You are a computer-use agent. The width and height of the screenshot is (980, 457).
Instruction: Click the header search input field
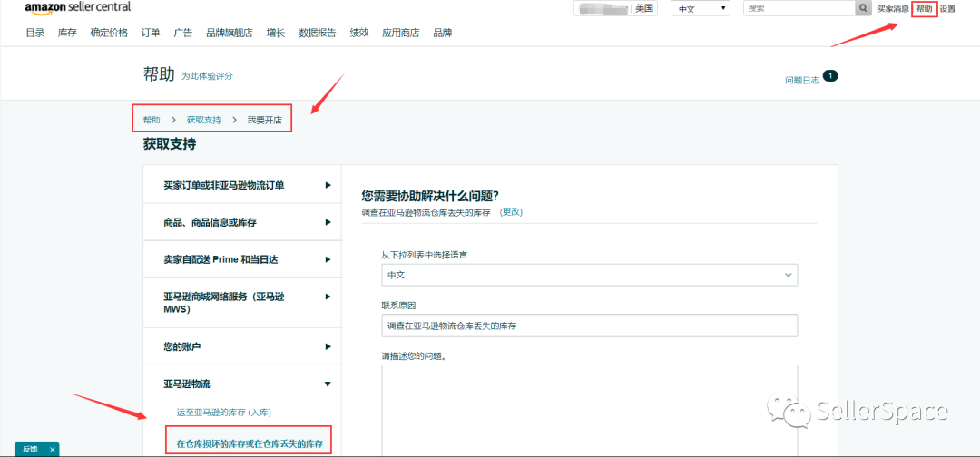coord(799,8)
